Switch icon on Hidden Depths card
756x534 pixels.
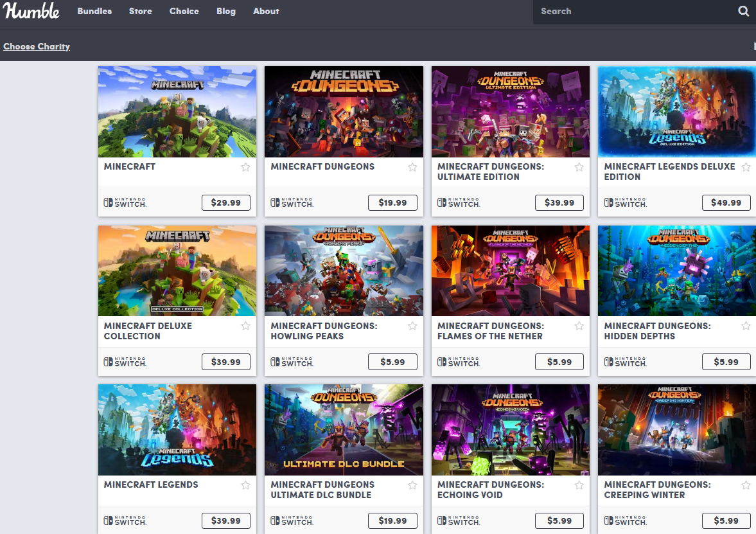point(626,362)
